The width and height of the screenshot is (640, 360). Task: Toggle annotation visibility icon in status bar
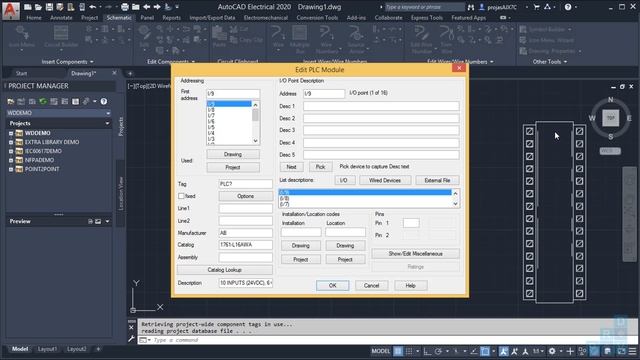click(x=504, y=351)
